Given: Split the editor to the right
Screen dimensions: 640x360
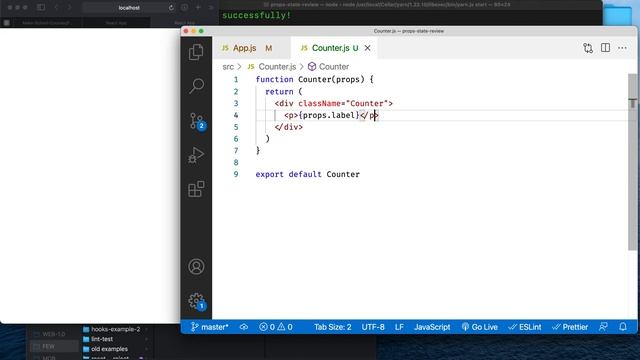Looking at the screenshot, I should click(x=605, y=48).
